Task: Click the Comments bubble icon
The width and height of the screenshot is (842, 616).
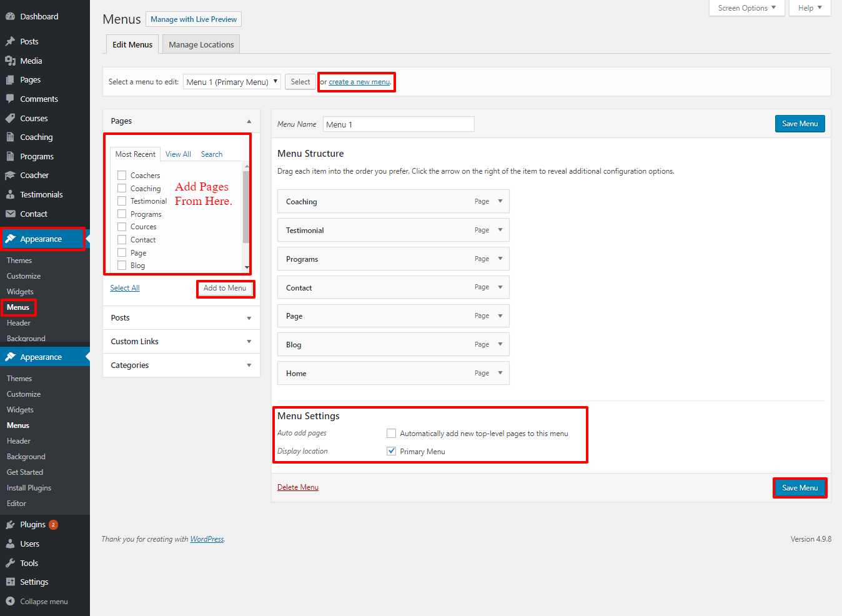Action: (10, 99)
